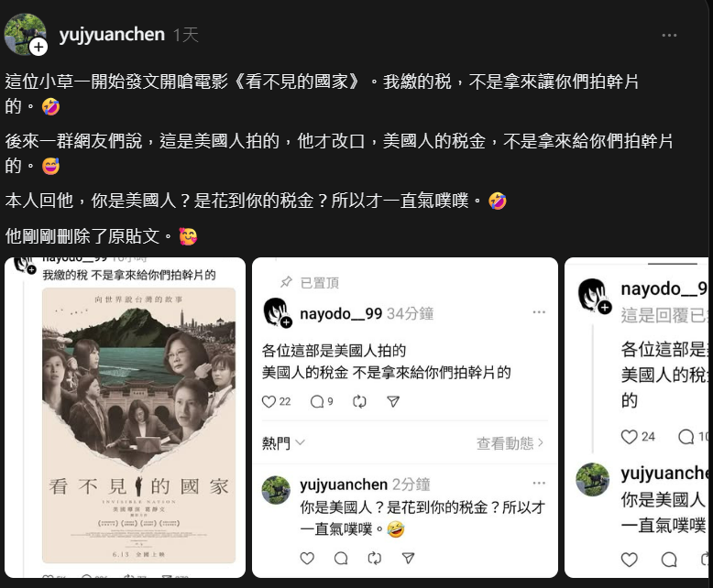Open the three-dot menu on yujyuanchen's reply
The height and width of the screenshot is (588, 713).
click(539, 483)
